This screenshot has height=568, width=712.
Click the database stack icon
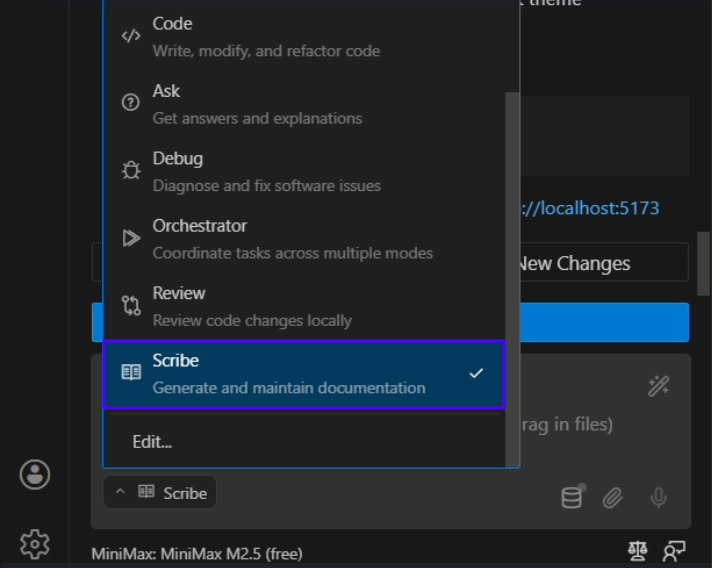point(572,497)
